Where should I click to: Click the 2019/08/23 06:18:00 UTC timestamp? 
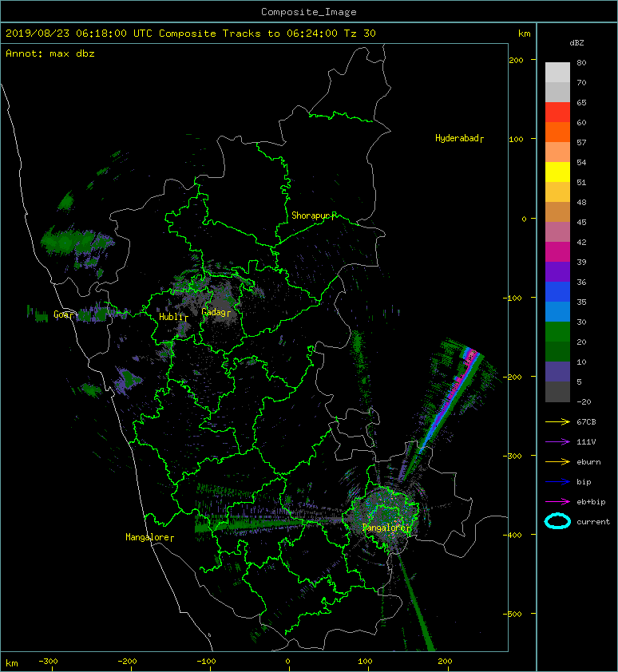[79, 34]
